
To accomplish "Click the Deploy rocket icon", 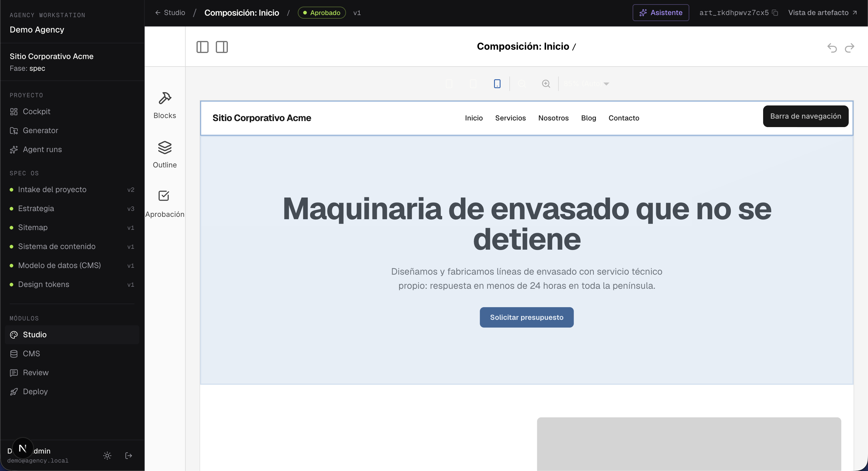I will pos(14,392).
